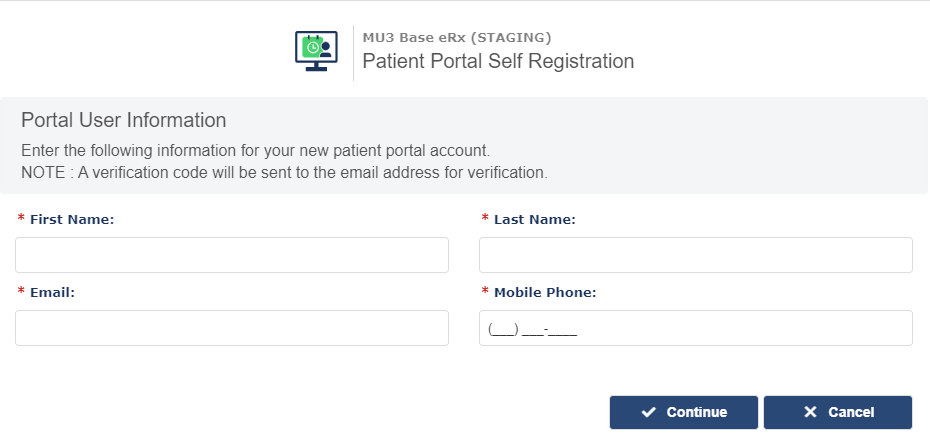Click the patient portal monitor logo icon

316,52
